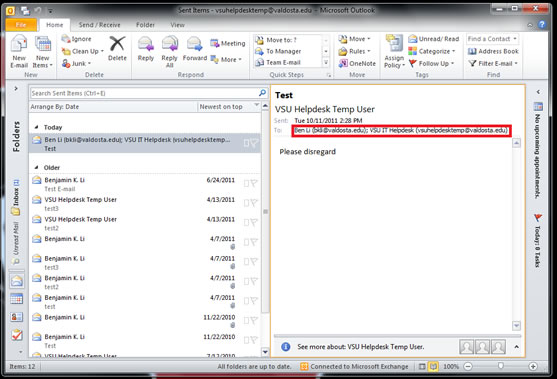Run search with magnifier icon
The width and height of the screenshot is (557, 379).
(262, 93)
